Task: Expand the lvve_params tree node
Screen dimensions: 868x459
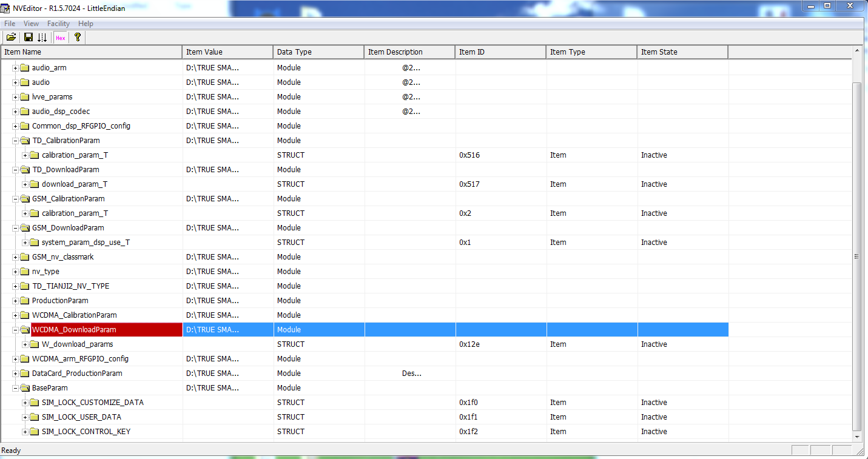Action: (16, 97)
